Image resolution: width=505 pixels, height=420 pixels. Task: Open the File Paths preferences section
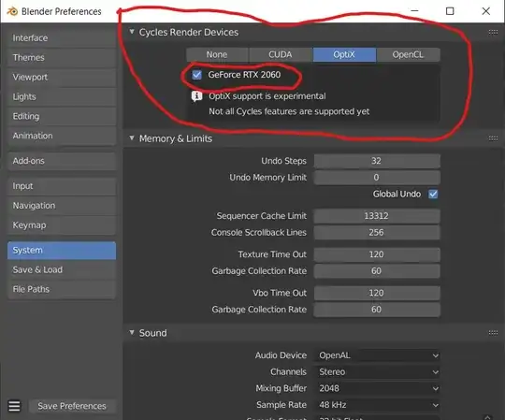tap(62, 289)
